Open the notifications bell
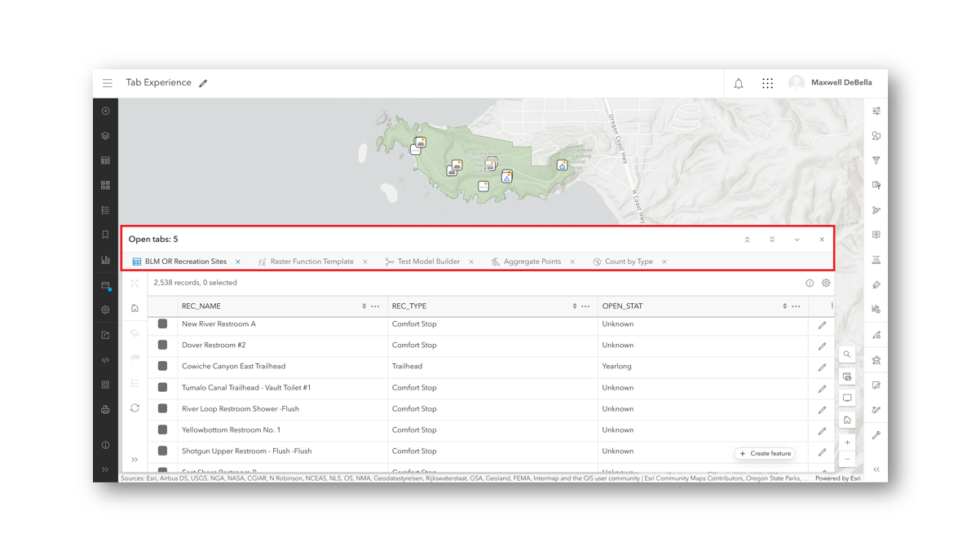 pos(738,83)
